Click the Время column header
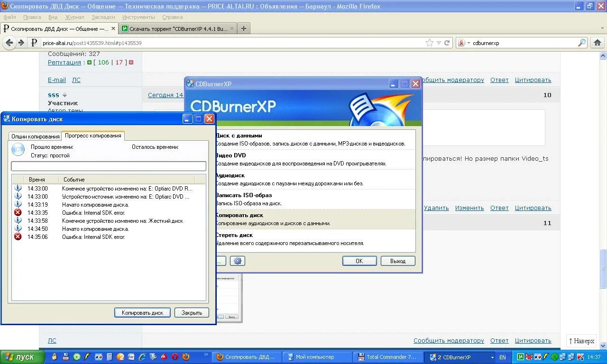Image resolution: width=607 pixels, height=364 pixels. pos(41,180)
